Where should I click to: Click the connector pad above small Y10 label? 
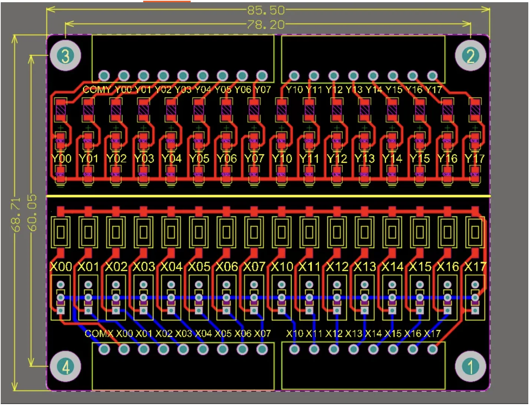[x=294, y=76]
